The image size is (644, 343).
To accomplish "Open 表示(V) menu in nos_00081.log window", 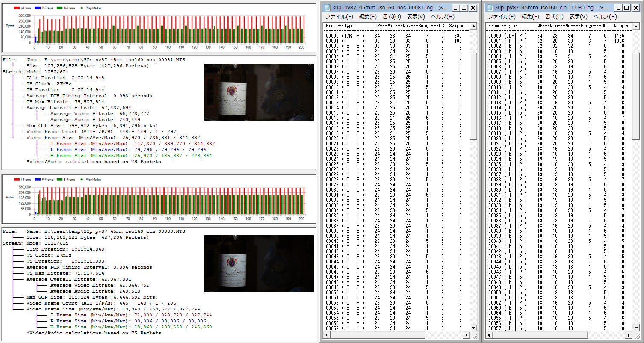I will (x=416, y=17).
